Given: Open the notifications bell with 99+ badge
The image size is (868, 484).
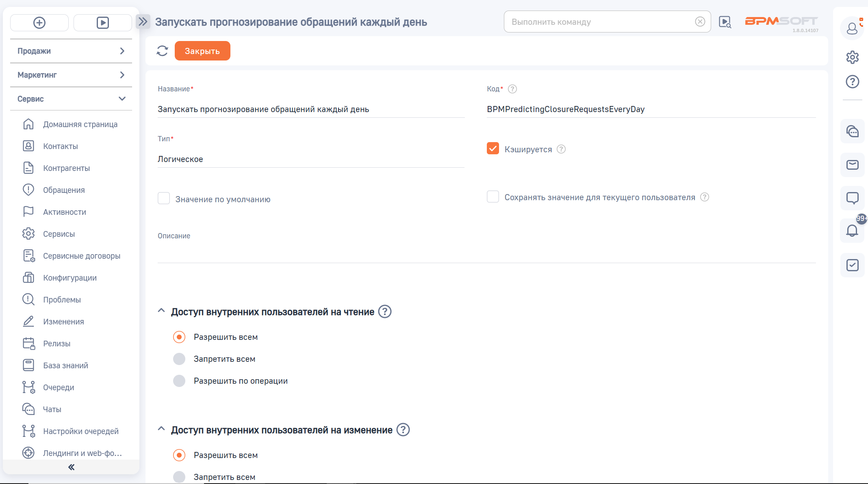Looking at the screenshot, I should tap(853, 231).
